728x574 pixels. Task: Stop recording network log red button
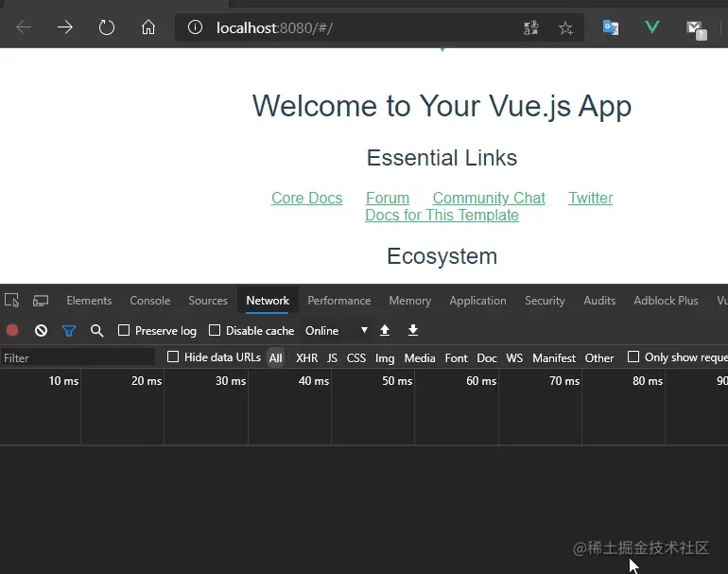coord(12,330)
